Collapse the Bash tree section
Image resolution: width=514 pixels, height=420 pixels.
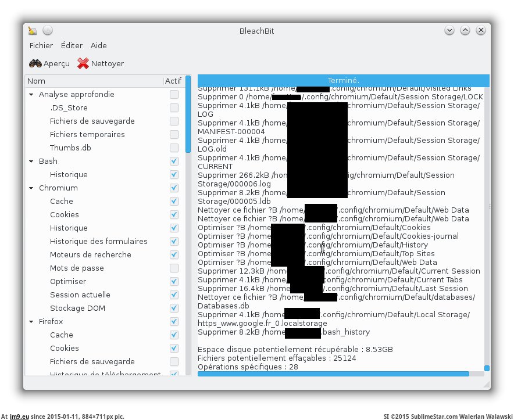(x=31, y=161)
